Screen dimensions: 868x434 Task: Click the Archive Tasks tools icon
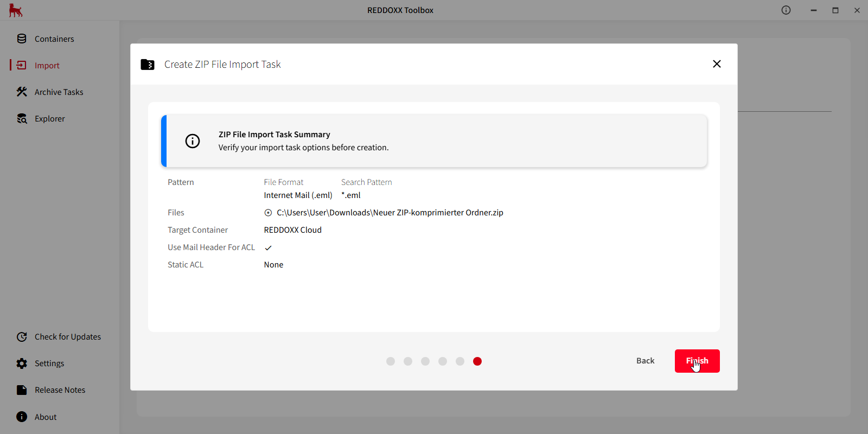(x=22, y=92)
